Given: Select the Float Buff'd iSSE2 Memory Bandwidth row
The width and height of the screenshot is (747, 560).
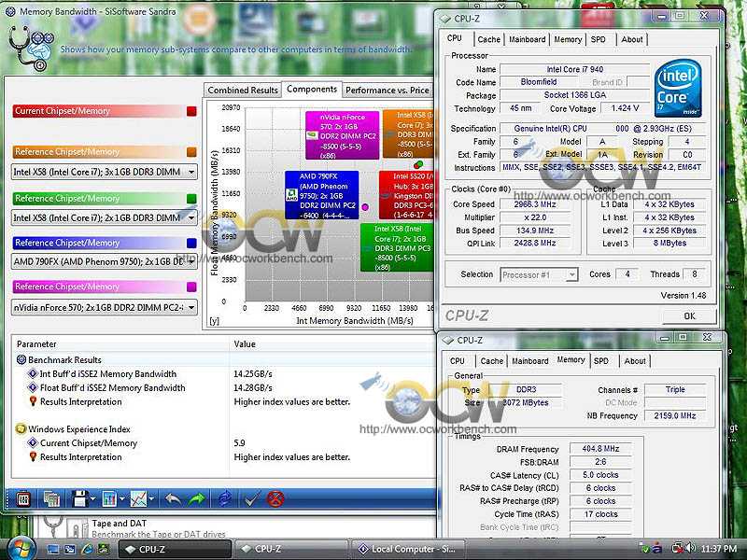Looking at the screenshot, I should point(224,387).
